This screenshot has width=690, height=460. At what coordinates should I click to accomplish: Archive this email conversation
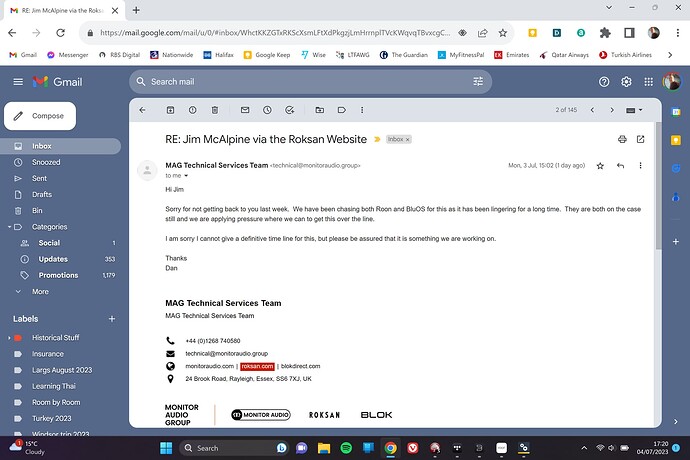click(170, 109)
